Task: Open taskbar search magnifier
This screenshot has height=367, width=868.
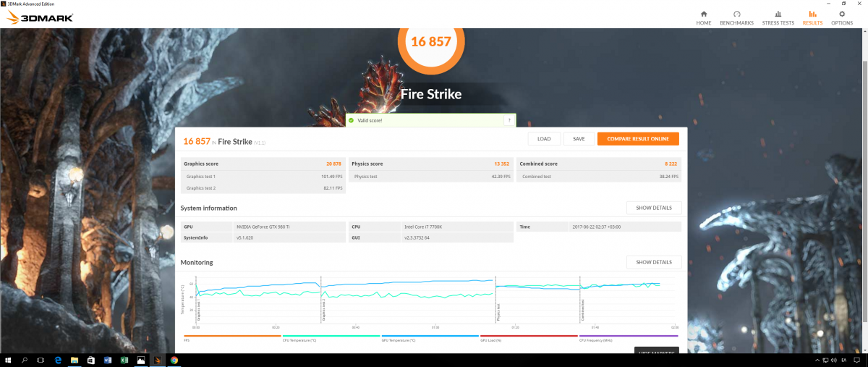Action: click(25, 360)
